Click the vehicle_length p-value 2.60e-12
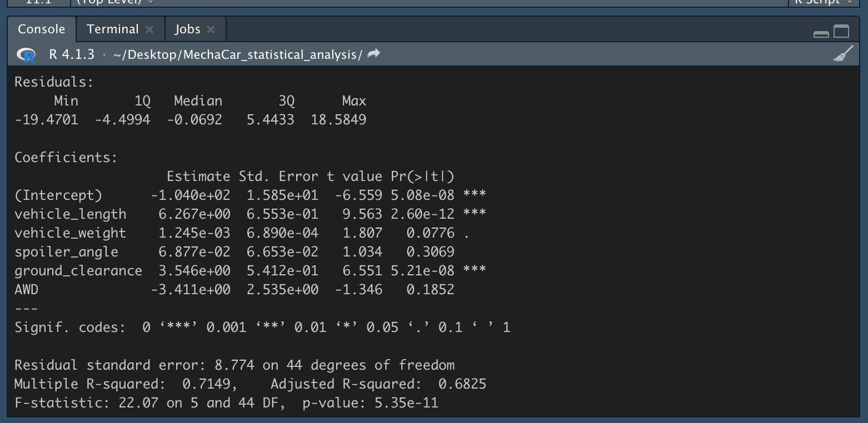Viewport: 868px width, 423px height. point(422,214)
